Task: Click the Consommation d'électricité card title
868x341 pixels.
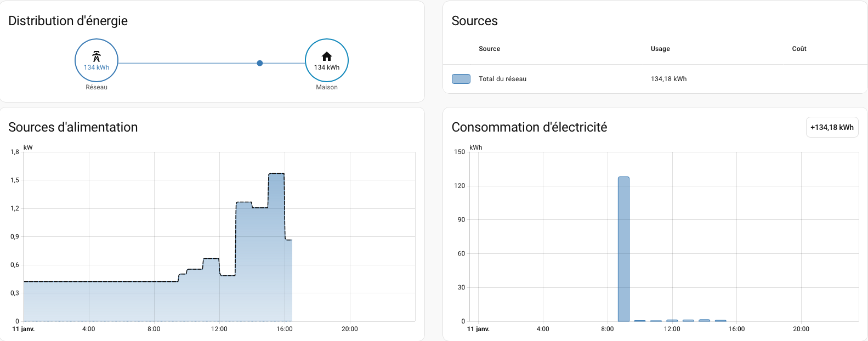Action: (x=529, y=127)
